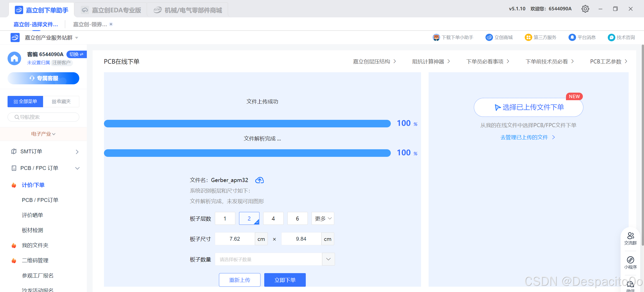Select 4 layer board option

(273, 218)
